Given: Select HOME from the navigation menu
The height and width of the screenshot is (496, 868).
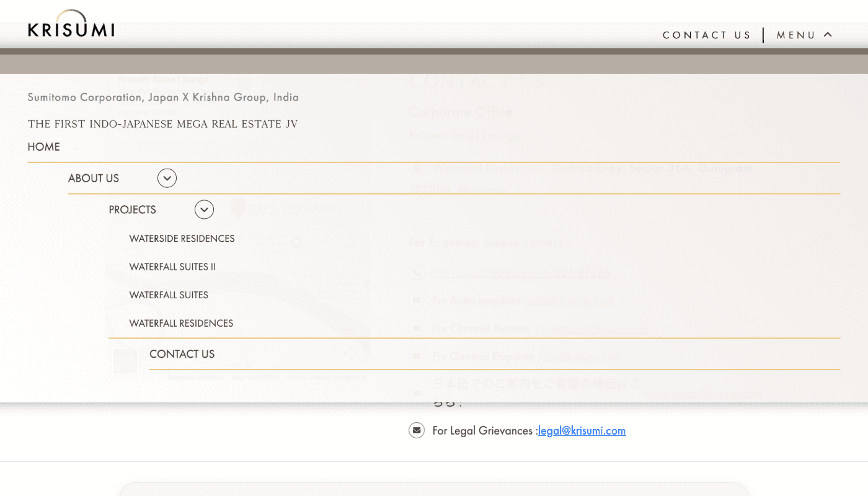Looking at the screenshot, I should (x=43, y=146).
